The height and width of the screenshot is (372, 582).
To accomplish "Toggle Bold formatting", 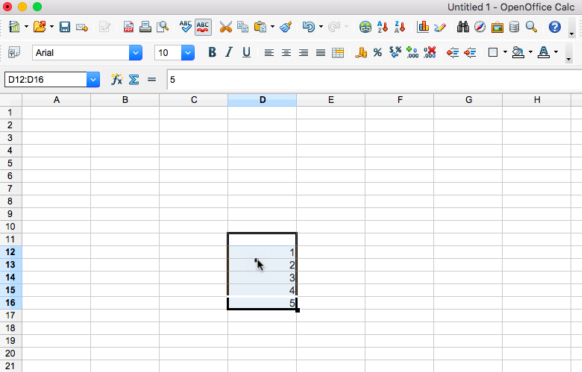I will (212, 52).
